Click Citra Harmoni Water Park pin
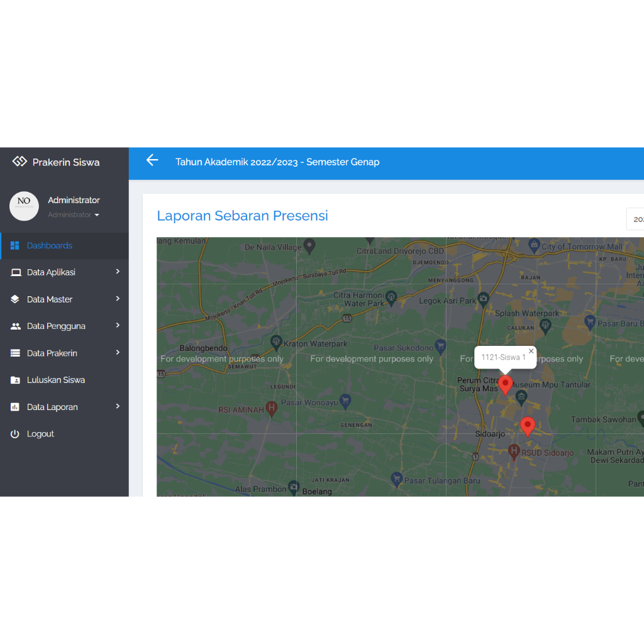The image size is (644, 644). click(391, 298)
